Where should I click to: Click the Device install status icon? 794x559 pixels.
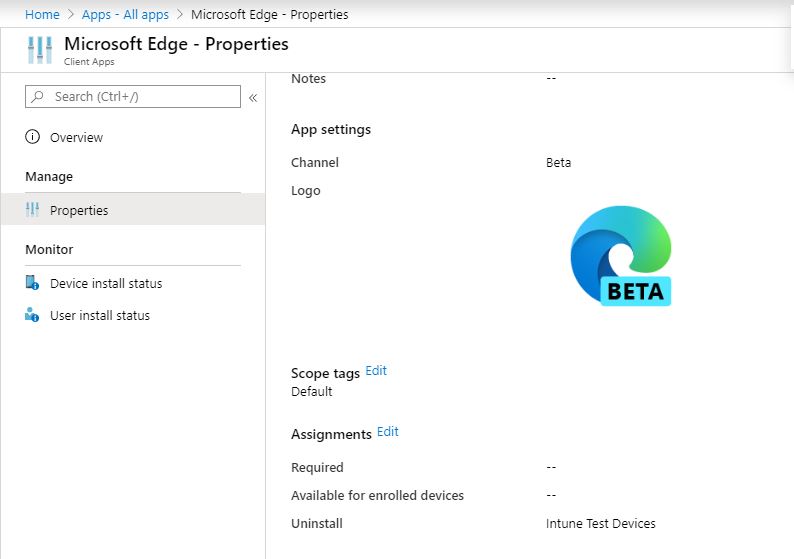[33, 283]
